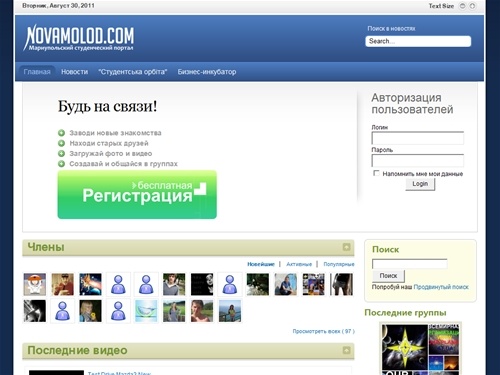The height and width of the screenshot is (375, 500).
Task: Open the Бизнес-инкубатор menu item
Action: pyautogui.click(x=207, y=72)
